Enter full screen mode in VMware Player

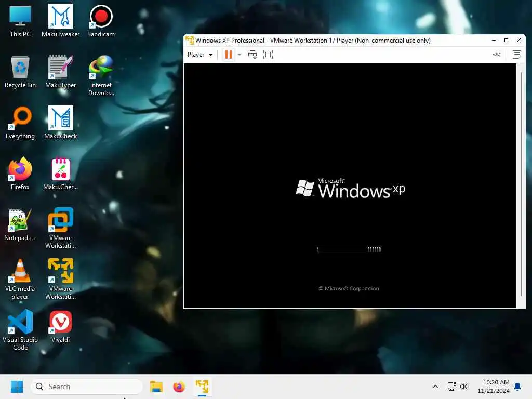(268, 55)
